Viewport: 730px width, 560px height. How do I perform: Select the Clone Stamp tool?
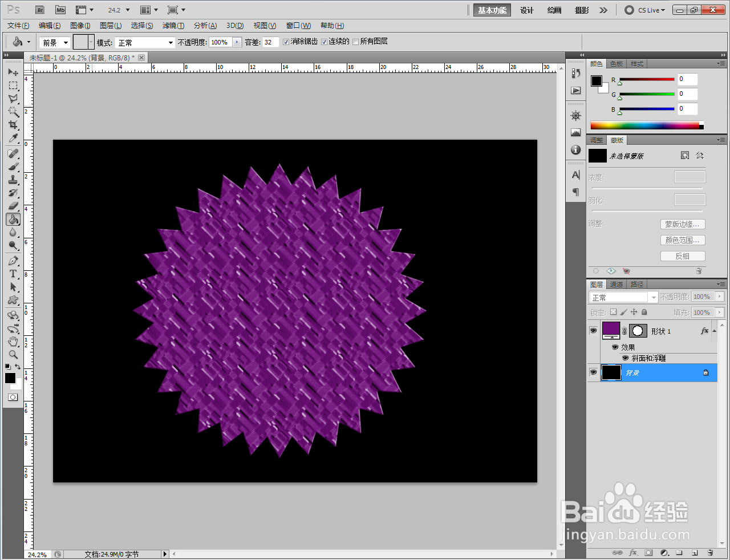[13, 180]
